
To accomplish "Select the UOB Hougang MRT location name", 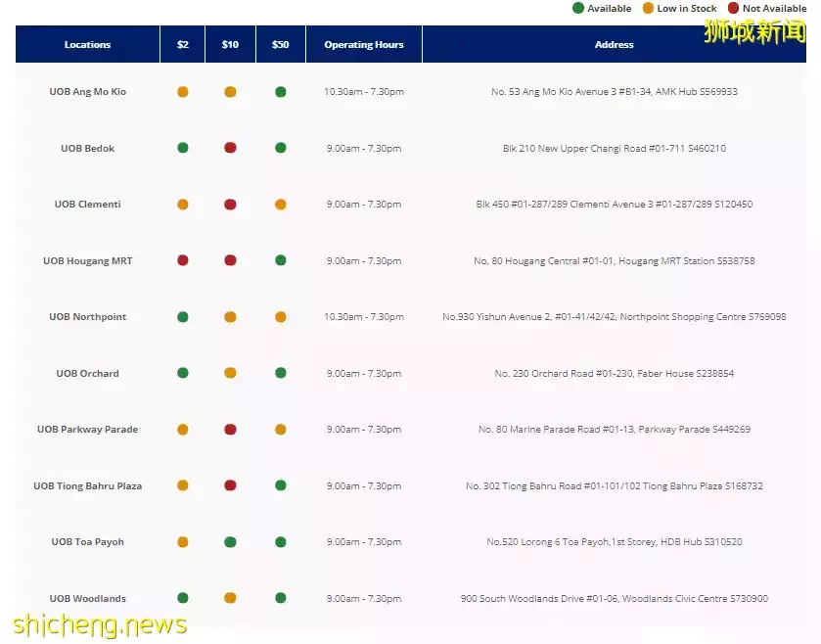I will click(87, 260).
